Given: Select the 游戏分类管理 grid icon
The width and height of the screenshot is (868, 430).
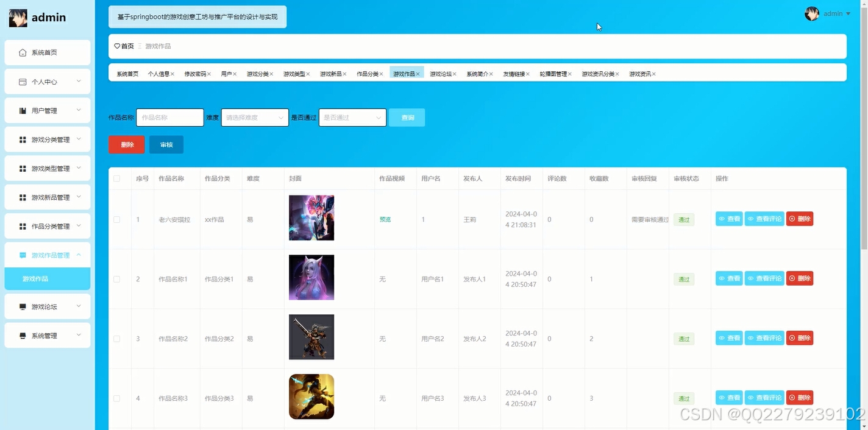Looking at the screenshot, I should tap(23, 139).
